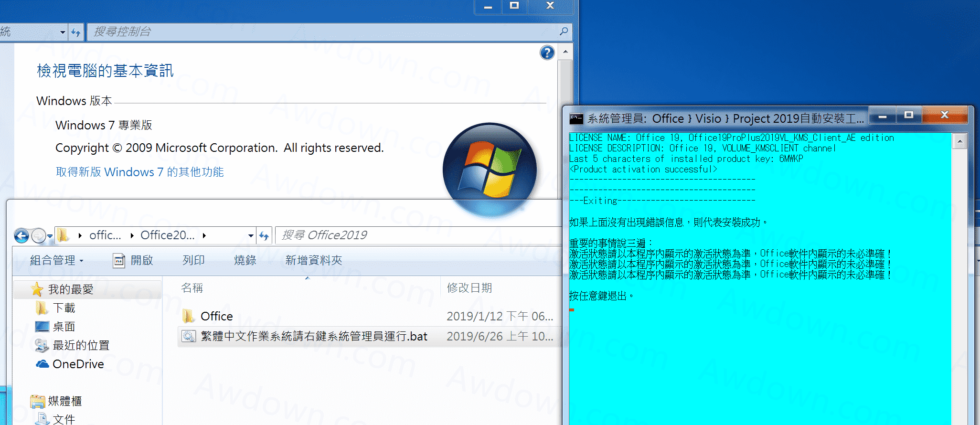Screen dimensions: 980x425
Task: Click 新增資料夾 in the toolbar
Action: (x=313, y=260)
